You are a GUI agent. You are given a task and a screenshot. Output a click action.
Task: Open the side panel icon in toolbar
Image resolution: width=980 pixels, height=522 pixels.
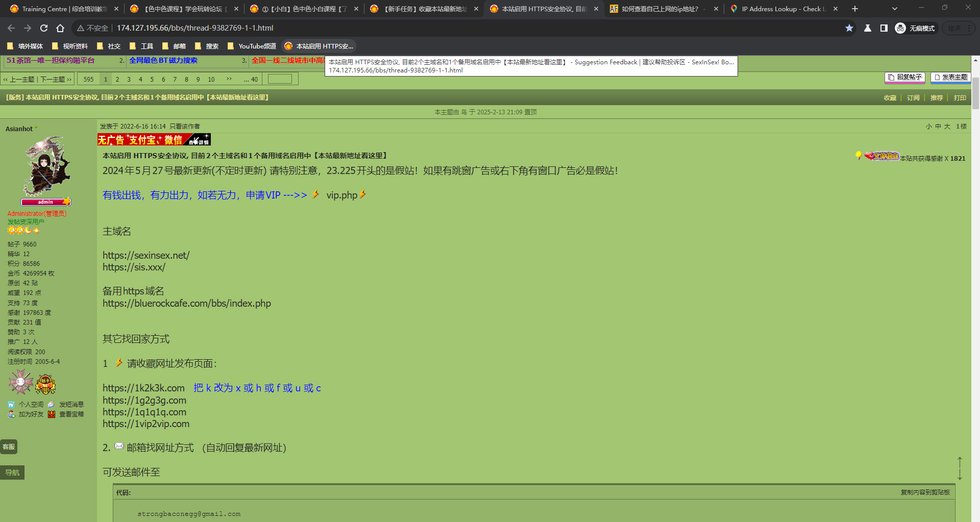(x=884, y=28)
